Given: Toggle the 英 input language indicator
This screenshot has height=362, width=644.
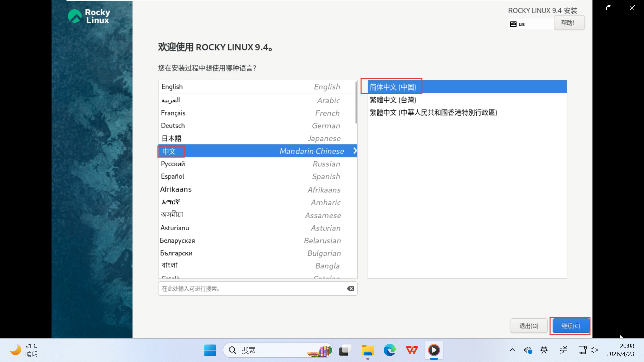Looking at the screenshot, I should [x=544, y=350].
